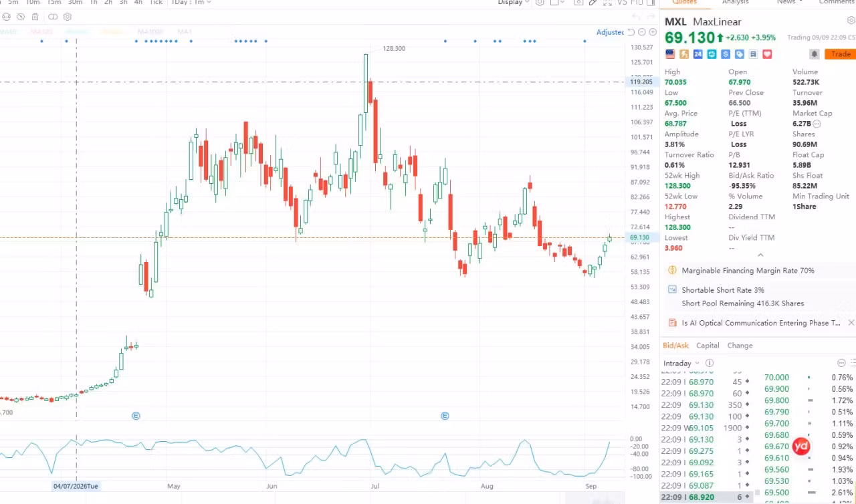Click the 128.300 high price label on chart
Viewport: 856px width, 504px height.
tap(394, 48)
